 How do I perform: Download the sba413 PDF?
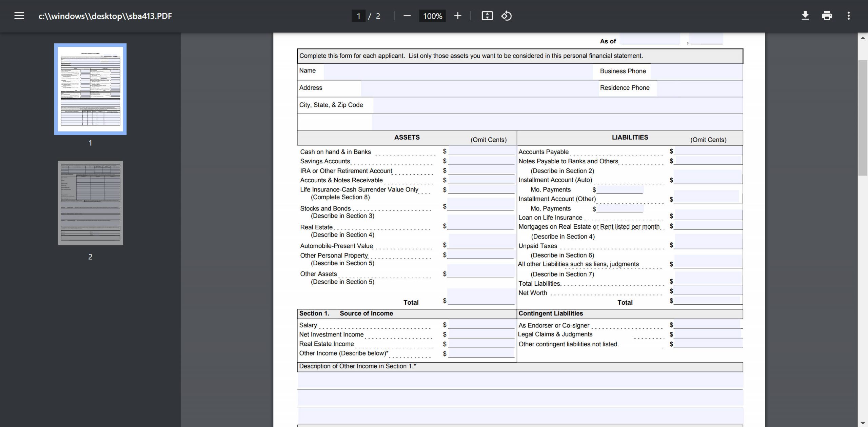click(x=805, y=16)
